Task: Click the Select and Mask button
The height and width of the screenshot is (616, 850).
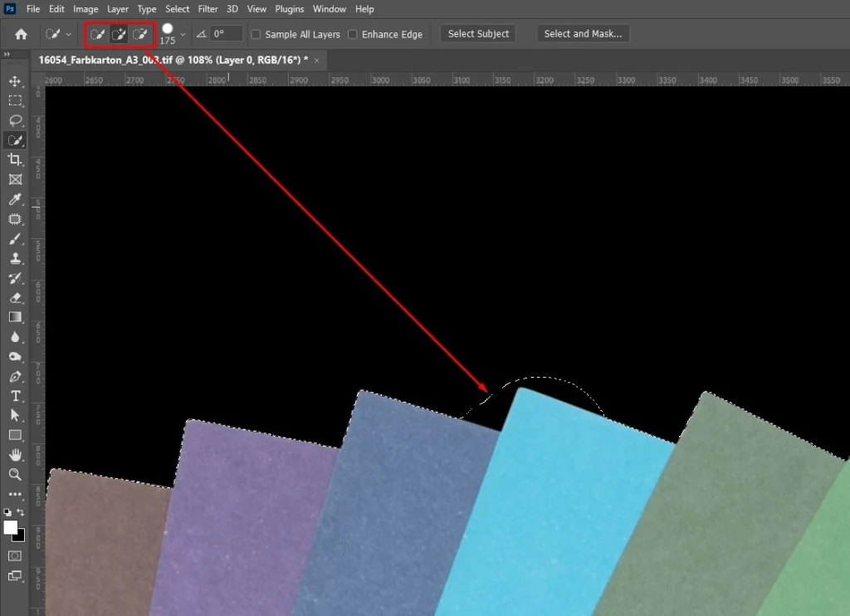Action: (583, 34)
